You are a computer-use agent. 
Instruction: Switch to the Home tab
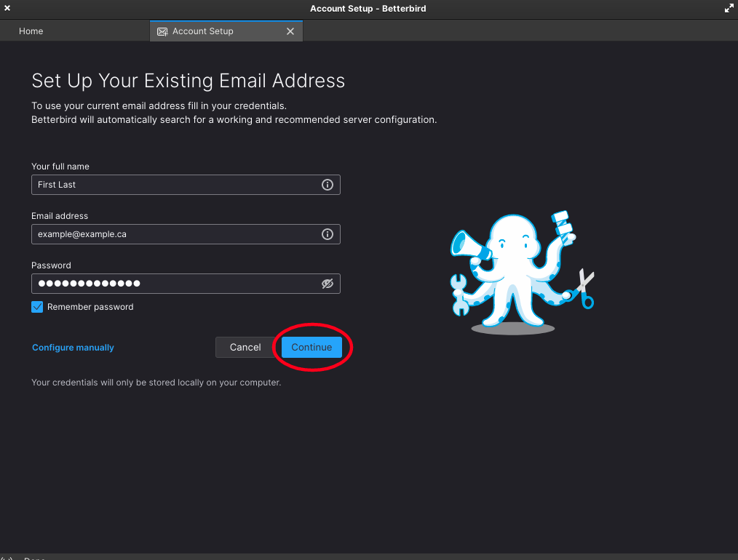[x=31, y=31]
